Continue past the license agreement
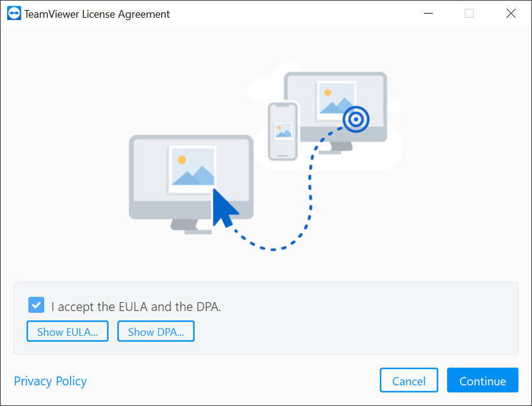This screenshot has width=532, height=406. [x=482, y=380]
